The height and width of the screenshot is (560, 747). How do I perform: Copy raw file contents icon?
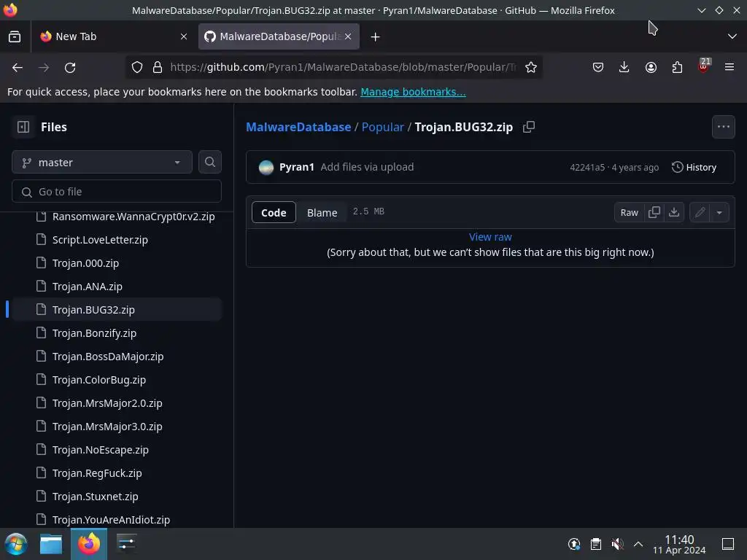coord(654,212)
